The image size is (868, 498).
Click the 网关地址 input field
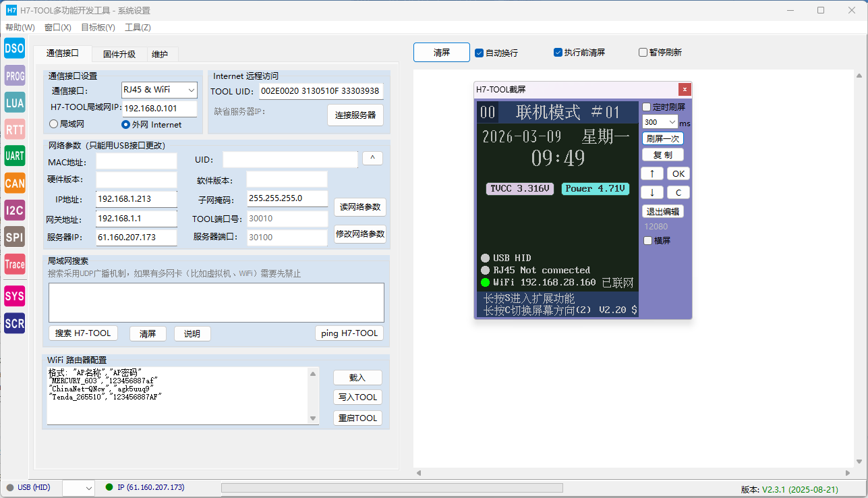(x=136, y=219)
